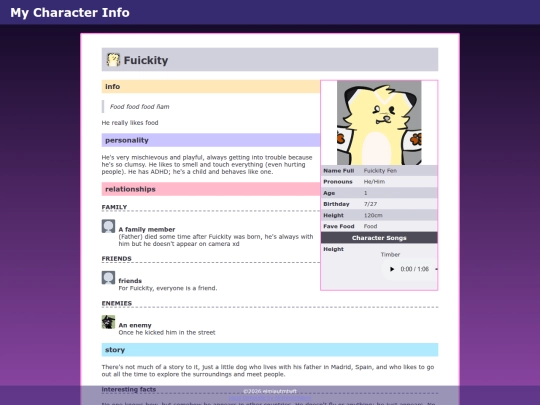Select the relationships section header
Screen dimensions: 540x405
point(211,189)
